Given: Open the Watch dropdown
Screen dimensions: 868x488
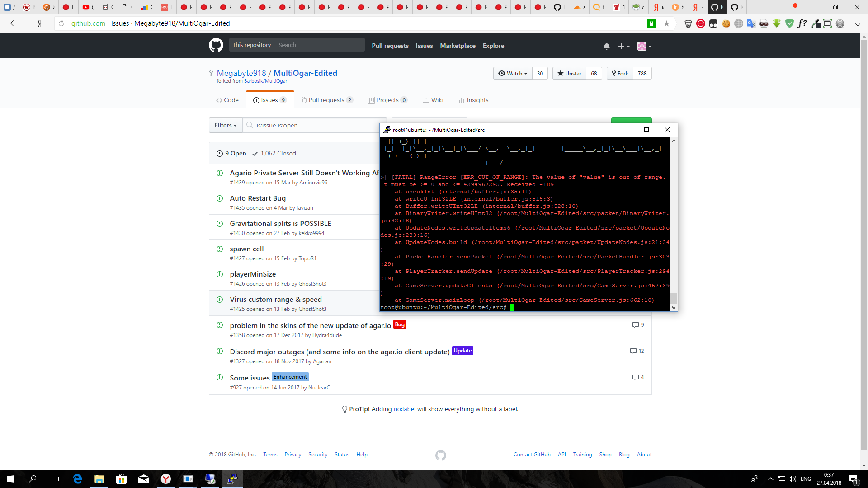Looking at the screenshot, I should (513, 73).
